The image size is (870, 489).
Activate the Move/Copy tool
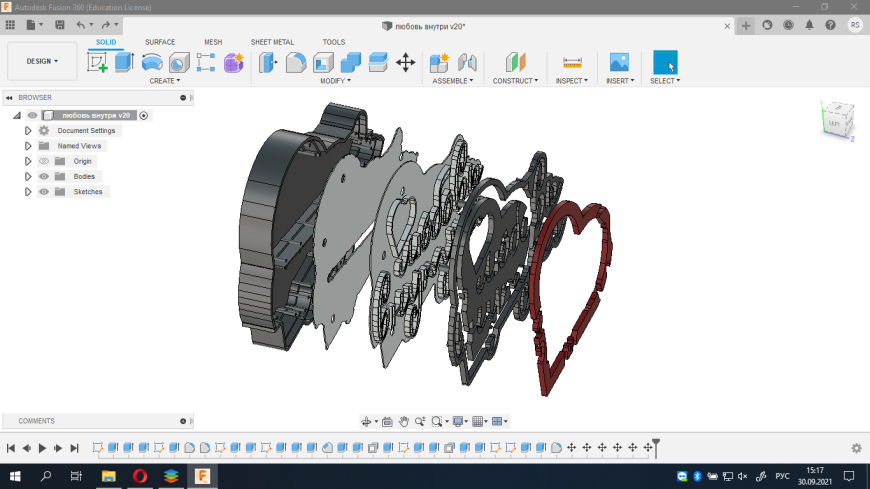[406, 62]
